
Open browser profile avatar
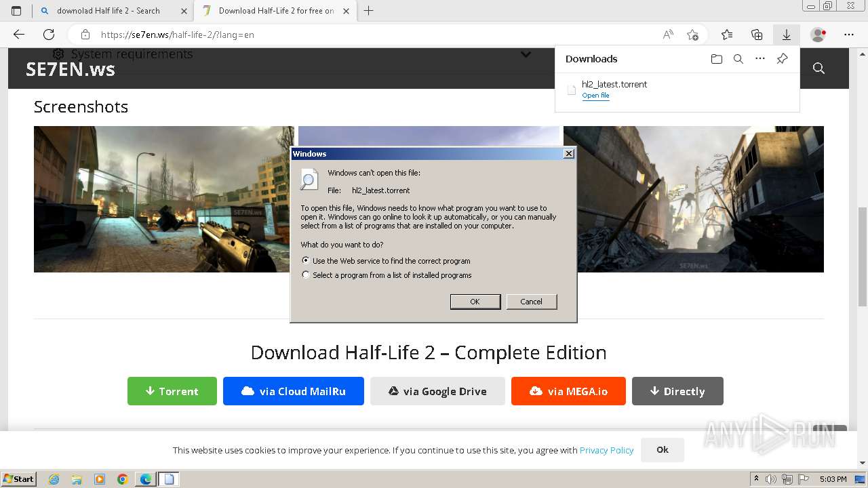818,35
